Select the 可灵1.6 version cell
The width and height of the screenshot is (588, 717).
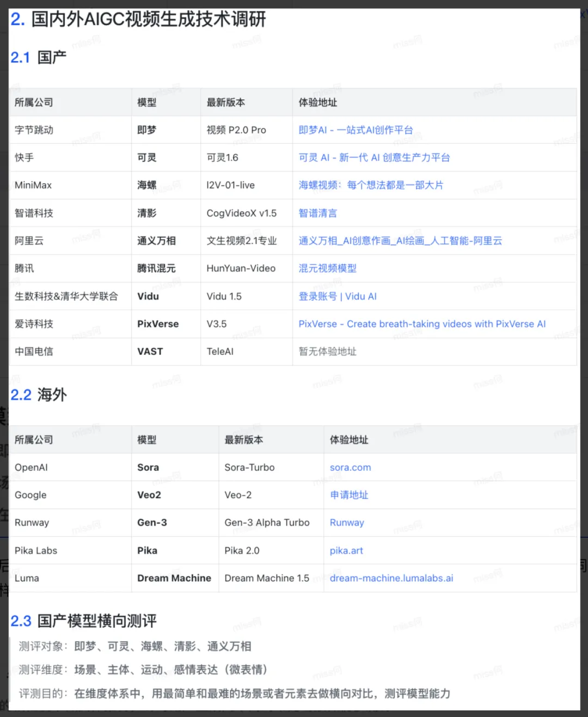coord(247,157)
